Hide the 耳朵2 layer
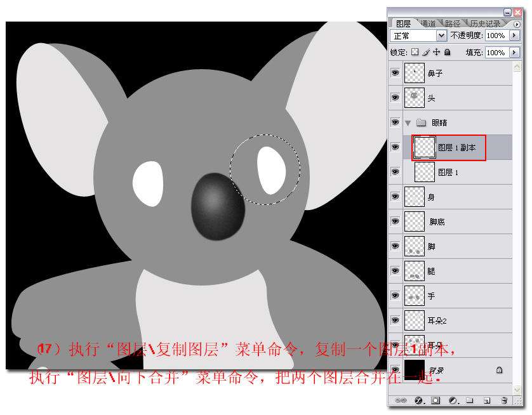This screenshot has width=532, height=415. 396,320
